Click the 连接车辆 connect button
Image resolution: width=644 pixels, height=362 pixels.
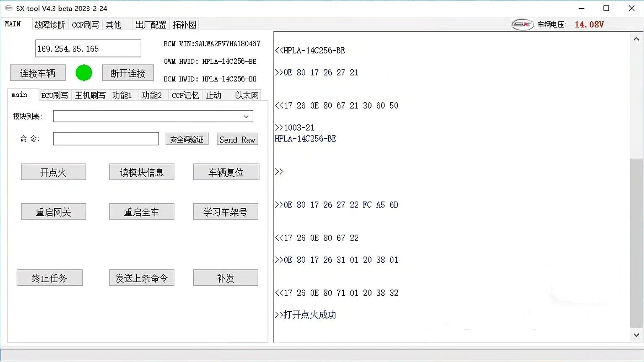coord(38,73)
